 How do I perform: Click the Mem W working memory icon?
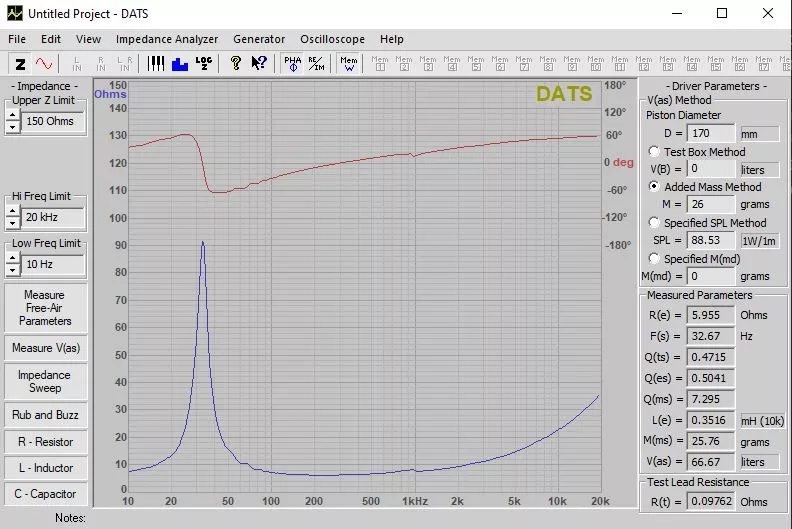point(349,64)
